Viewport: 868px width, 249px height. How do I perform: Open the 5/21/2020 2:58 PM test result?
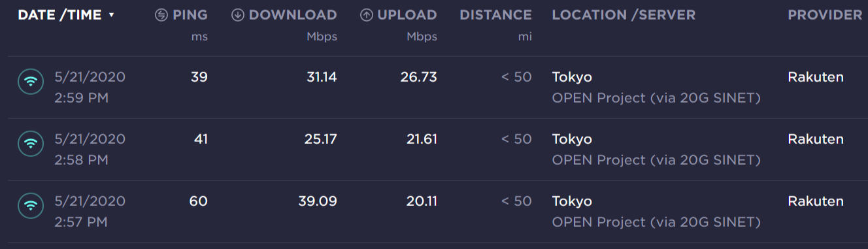434,150
